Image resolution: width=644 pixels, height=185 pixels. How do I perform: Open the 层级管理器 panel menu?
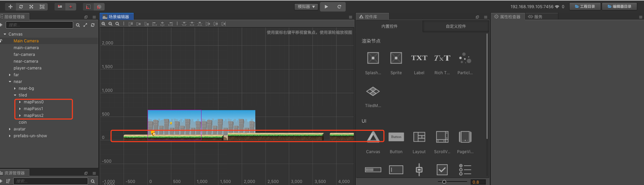tap(94, 17)
